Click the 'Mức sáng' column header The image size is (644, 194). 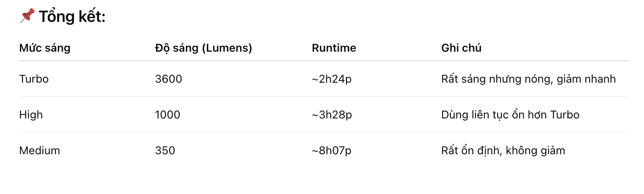44,48
